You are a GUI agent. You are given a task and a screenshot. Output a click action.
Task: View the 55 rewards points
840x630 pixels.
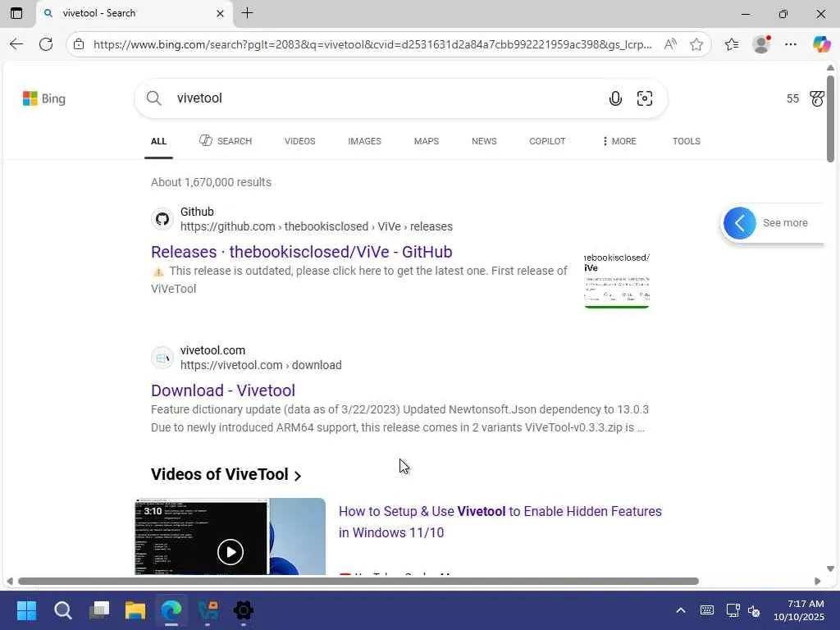click(793, 98)
